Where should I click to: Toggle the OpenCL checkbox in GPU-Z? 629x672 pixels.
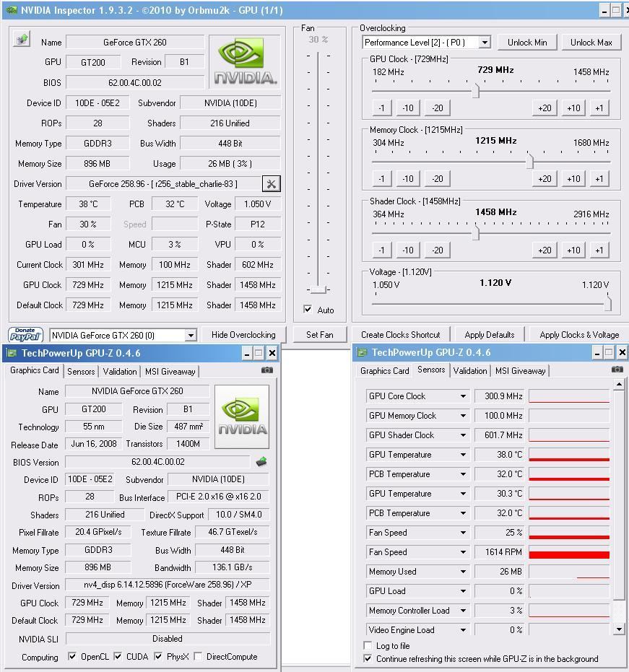72,656
